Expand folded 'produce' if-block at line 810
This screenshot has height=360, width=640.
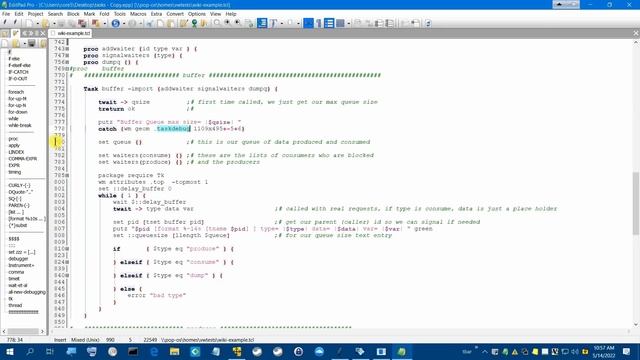68,249
